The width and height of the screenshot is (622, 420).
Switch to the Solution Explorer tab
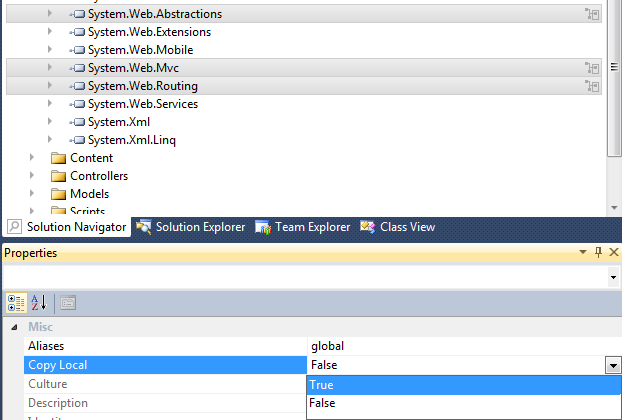pos(190,227)
